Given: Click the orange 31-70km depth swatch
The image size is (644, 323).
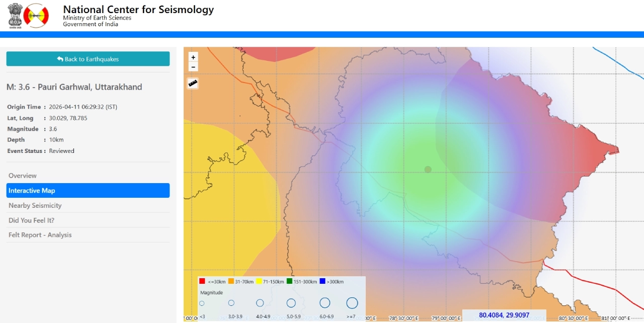Looking at the screenshot, I should [x=231, y=282].
